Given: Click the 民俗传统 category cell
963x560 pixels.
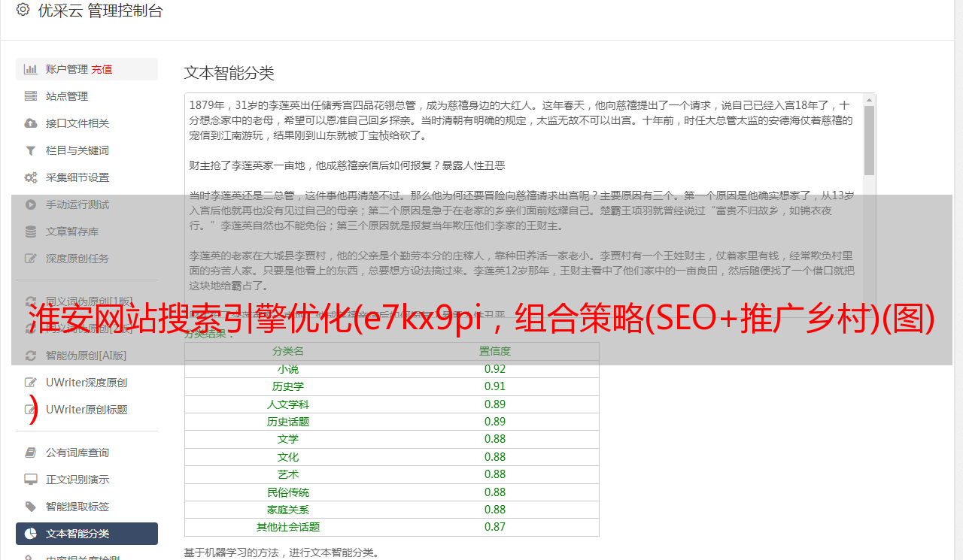Looking at the screenshot, I should point(288,492).
